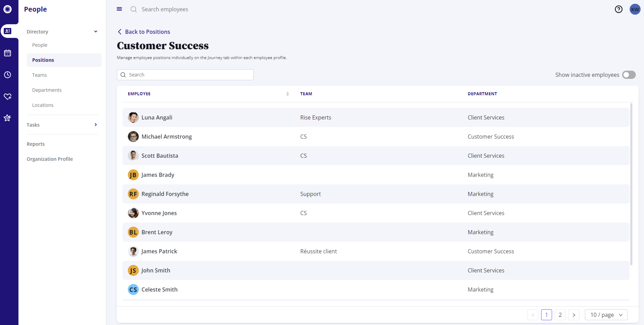Open the 10 / page dropdown

pyautogui.click(x=606, y=315)
